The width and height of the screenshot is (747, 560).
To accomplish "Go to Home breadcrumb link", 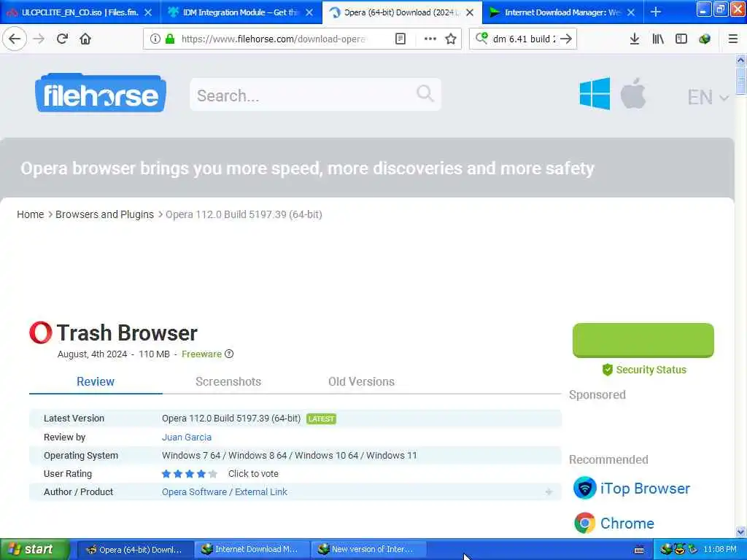I will click(x=30, y=214).
